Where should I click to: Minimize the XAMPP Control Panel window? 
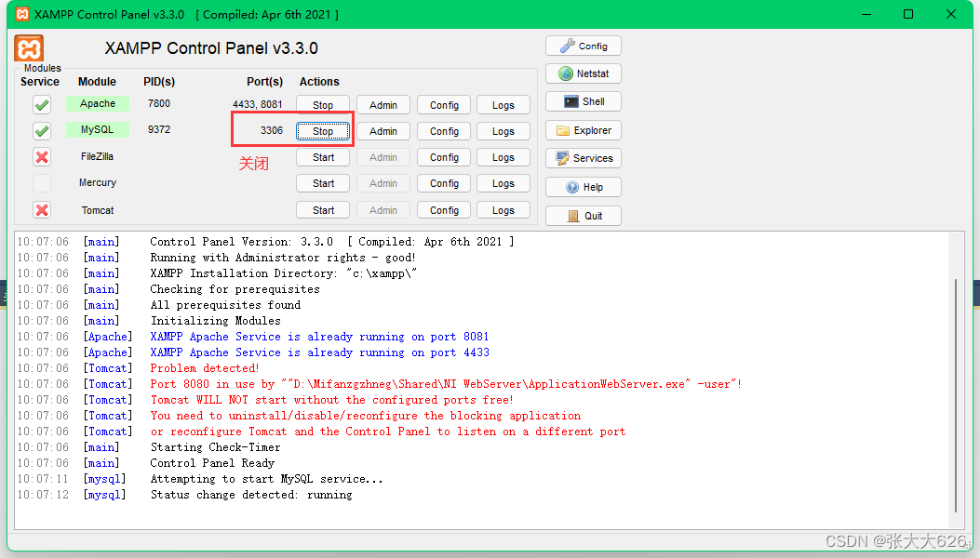coord(866,14)
